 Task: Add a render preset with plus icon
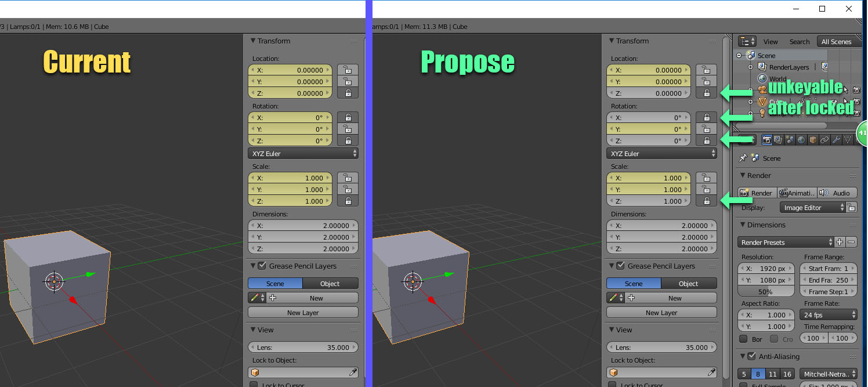pyautogui.click(x=840, y=243)
